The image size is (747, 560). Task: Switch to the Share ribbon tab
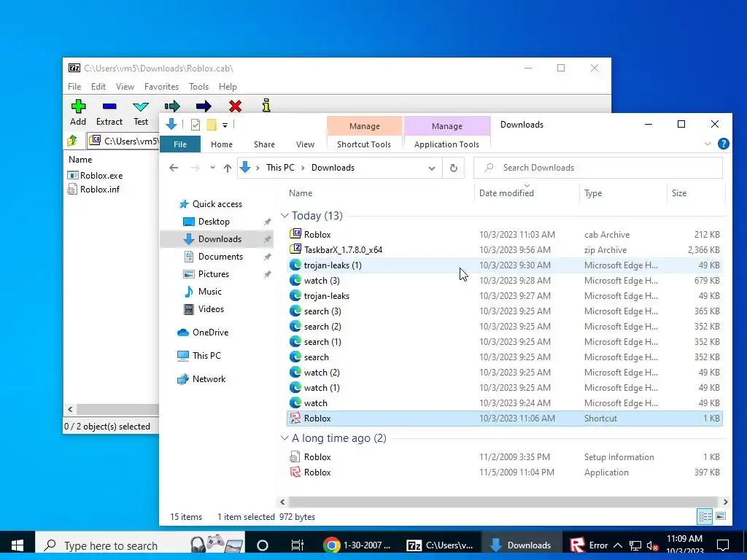coord(264,144)
